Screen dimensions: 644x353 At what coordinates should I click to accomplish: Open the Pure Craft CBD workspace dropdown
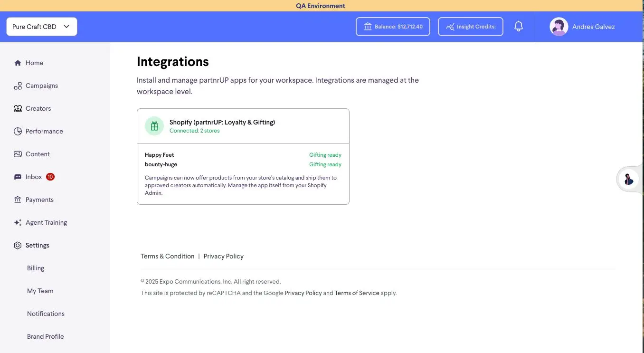pos(42,27)
